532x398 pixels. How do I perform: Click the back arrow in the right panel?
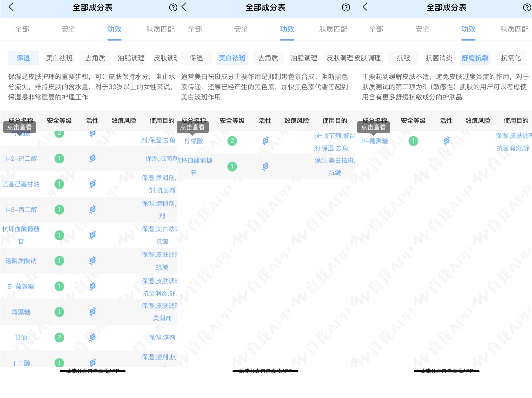(x=365, y=7)
